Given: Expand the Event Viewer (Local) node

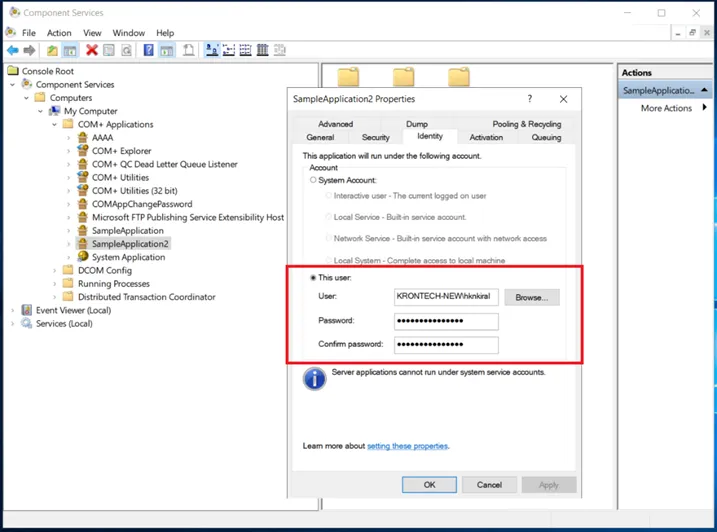Looking at the screenshot, I should click(x=12, y=310).
